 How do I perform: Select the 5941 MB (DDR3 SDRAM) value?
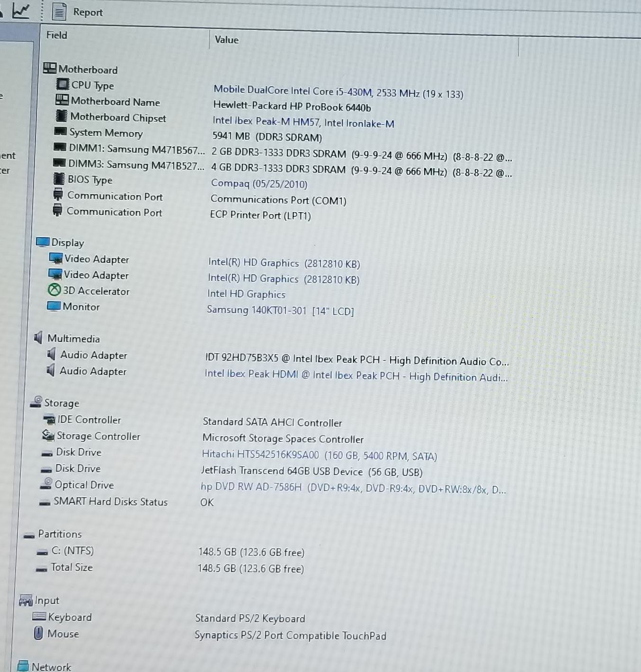[x=267, y=136]
